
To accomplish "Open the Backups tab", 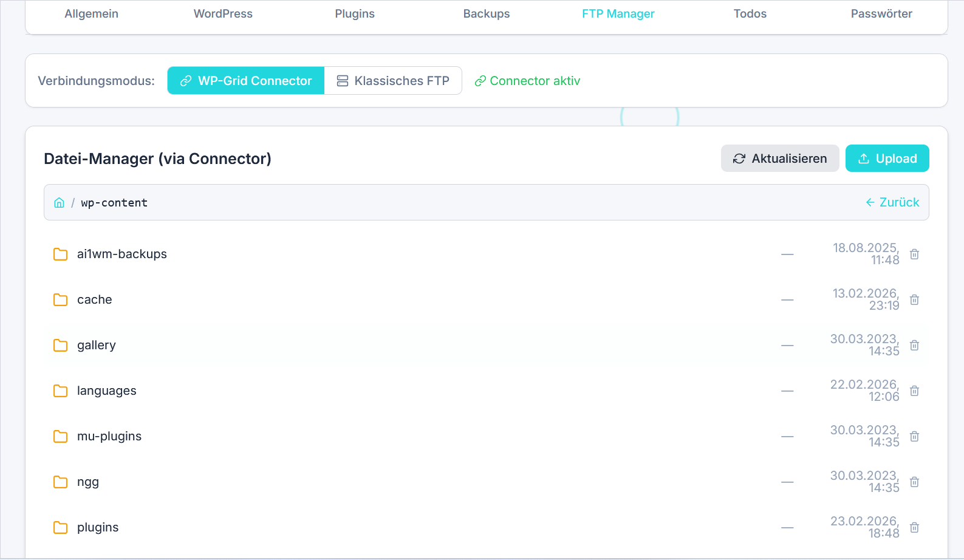I will (x=486, y=14).
